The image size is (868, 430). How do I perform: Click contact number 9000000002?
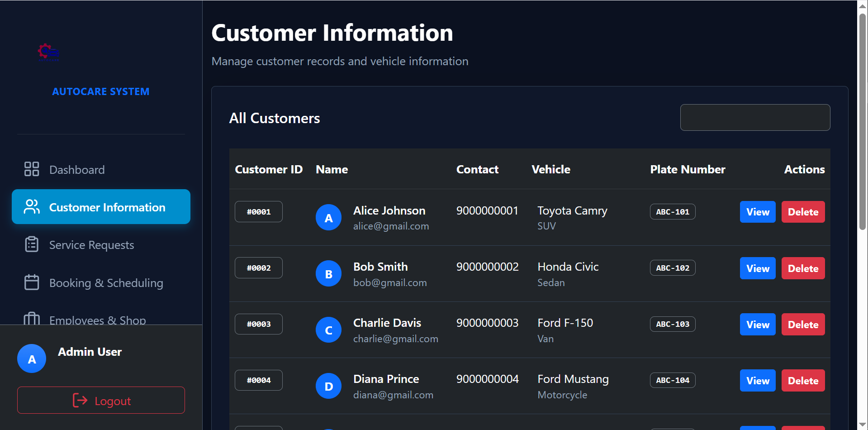pyautogui.click(x=487, y=267)
